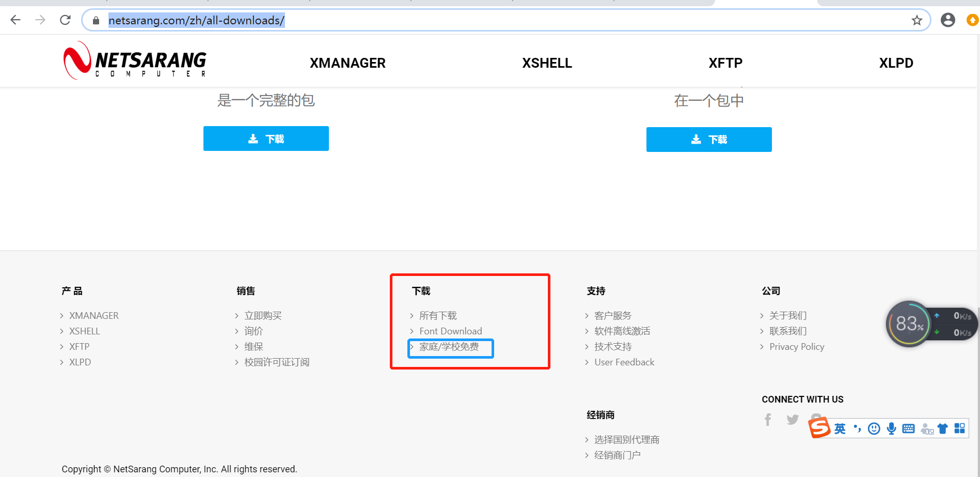Toggle Chinese/English input with 英 icon
Screen dimensions: 980x477
pos(840,428)
